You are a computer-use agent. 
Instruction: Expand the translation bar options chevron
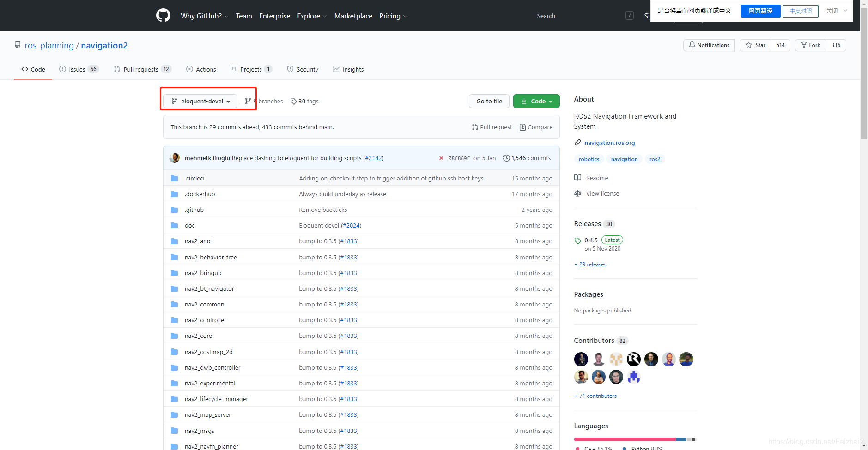point(845,11)
